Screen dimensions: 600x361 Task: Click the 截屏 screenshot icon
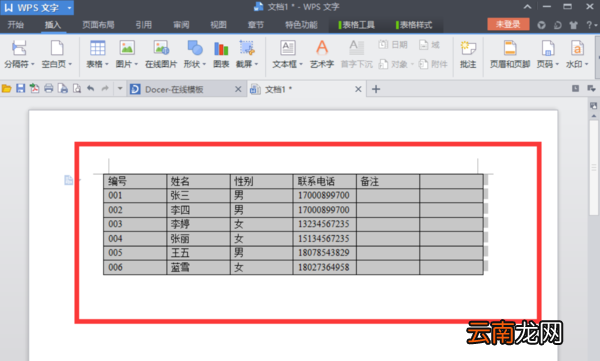[247, 48]
